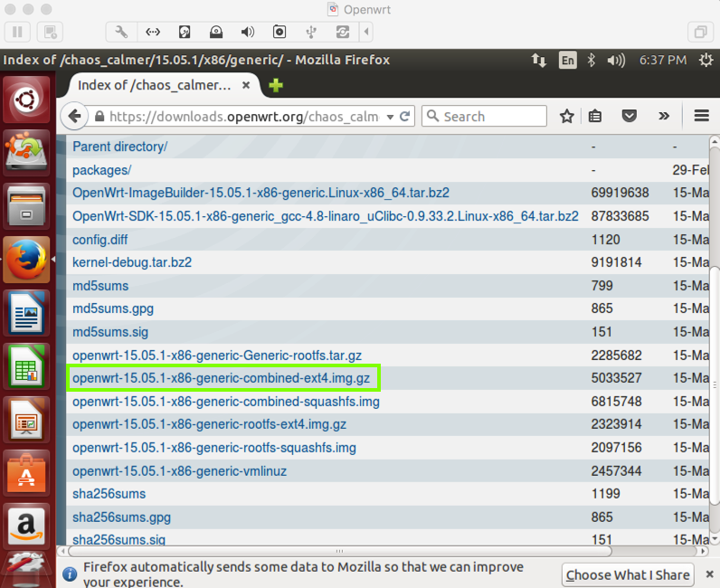The image size is (720, 588).
Task: Open the md5sums file
Action: click(100, 286)
